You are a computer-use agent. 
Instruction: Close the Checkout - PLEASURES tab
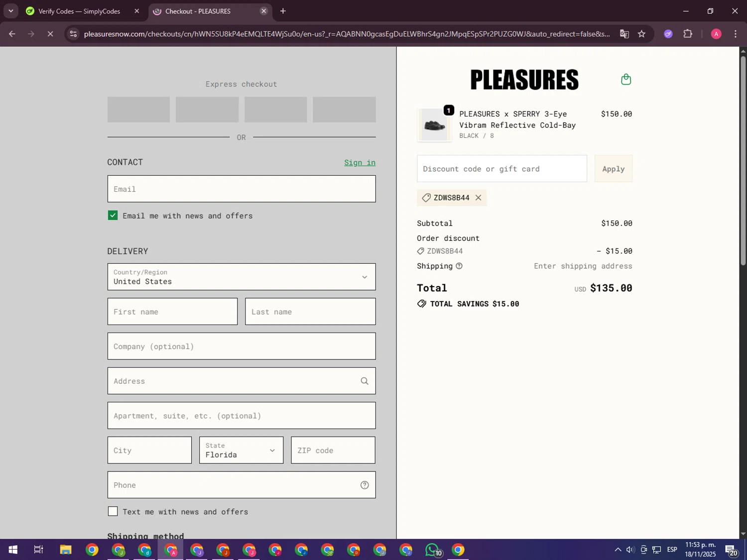263,11
